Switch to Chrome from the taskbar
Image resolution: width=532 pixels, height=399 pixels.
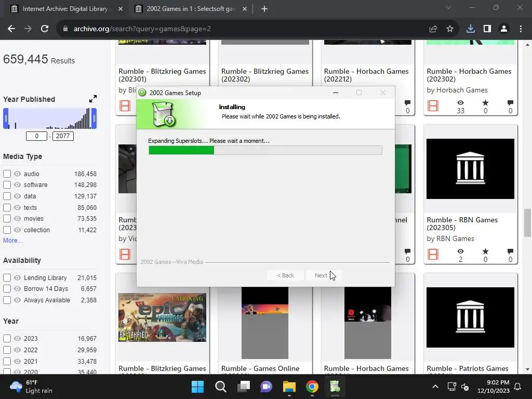312,387
